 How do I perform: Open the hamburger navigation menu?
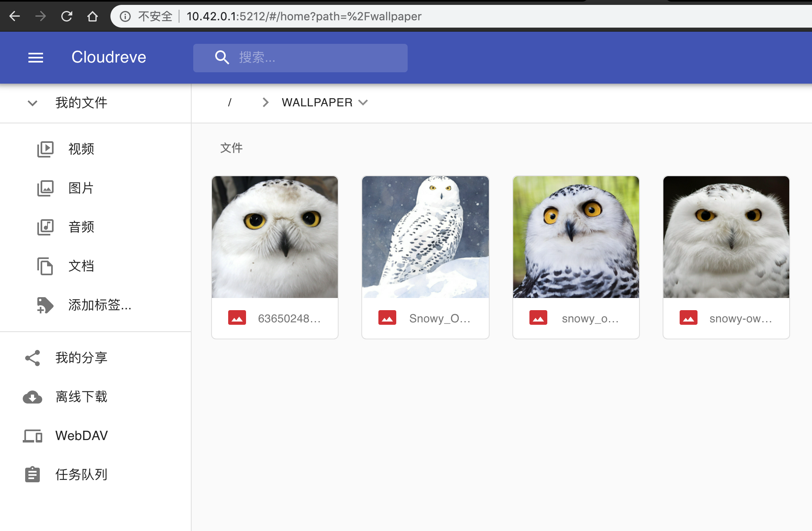coord(36,57)
